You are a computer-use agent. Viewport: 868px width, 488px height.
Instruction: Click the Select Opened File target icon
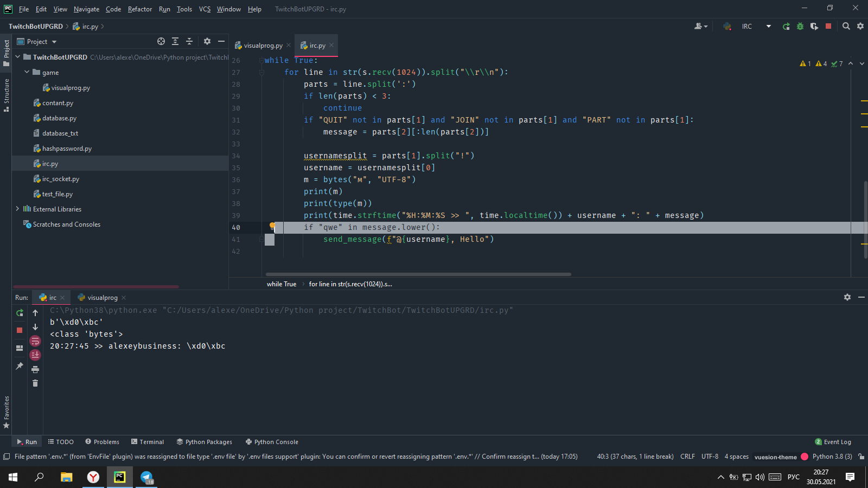coord(161,42)
